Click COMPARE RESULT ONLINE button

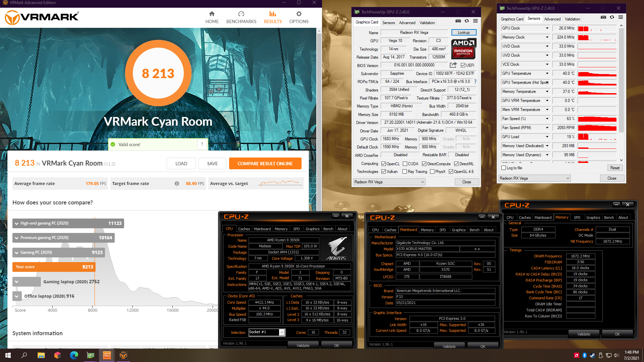[x=265, y=164]
